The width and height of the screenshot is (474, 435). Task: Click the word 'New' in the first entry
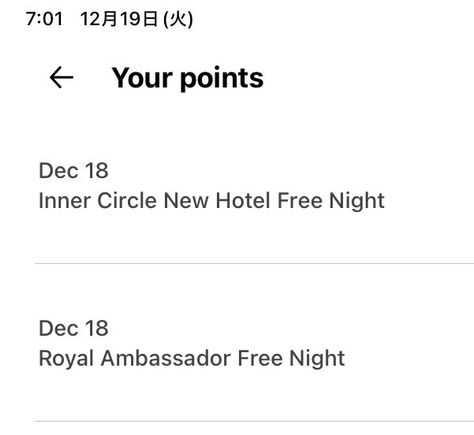coord(186,201)
